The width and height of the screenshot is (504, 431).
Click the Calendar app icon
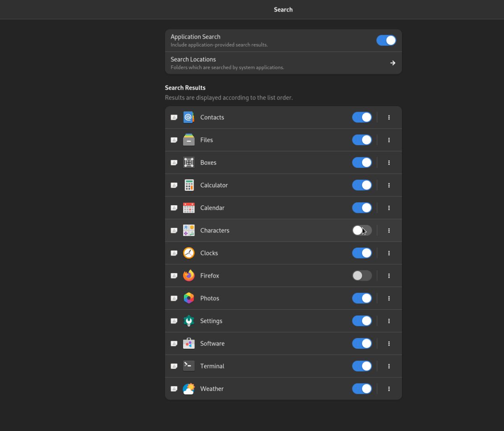[189, 208]
